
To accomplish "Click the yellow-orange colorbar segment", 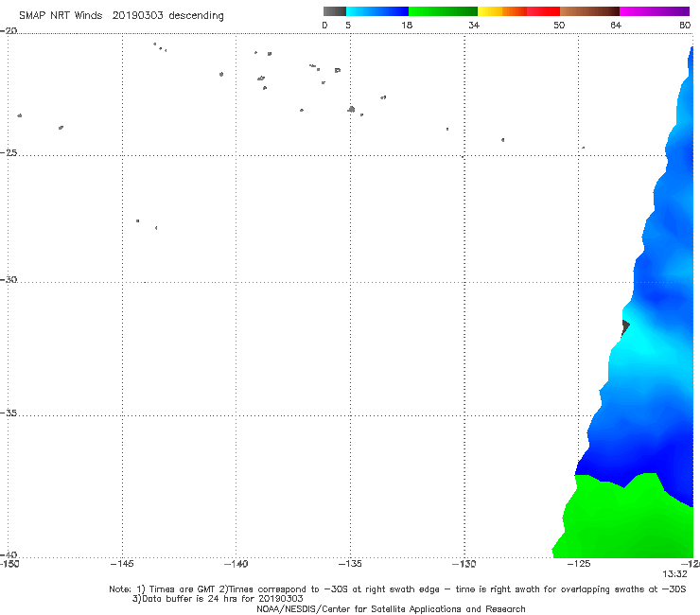I will 501,11.
